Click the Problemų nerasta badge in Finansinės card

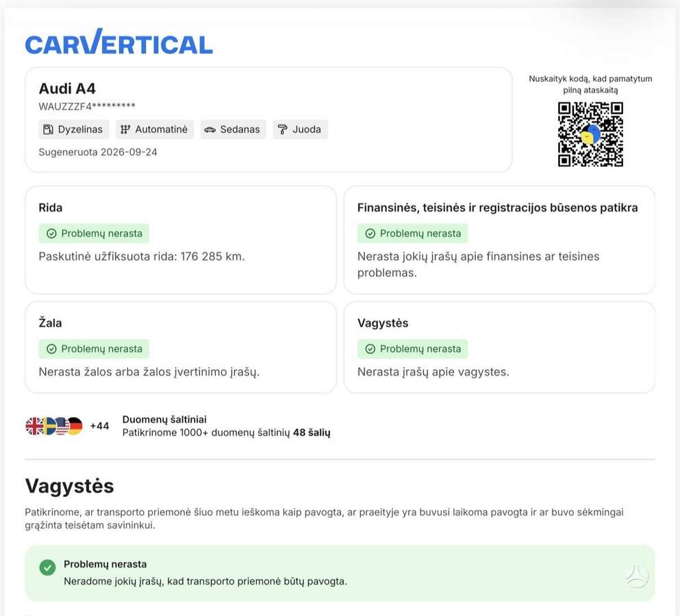coord(412,233)
